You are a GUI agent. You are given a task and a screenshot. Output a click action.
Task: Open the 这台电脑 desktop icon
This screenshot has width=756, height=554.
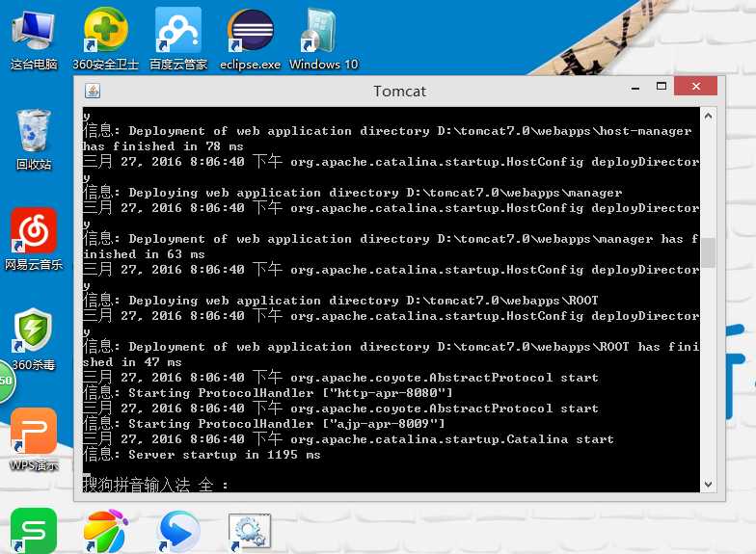(x=34, y=40)
